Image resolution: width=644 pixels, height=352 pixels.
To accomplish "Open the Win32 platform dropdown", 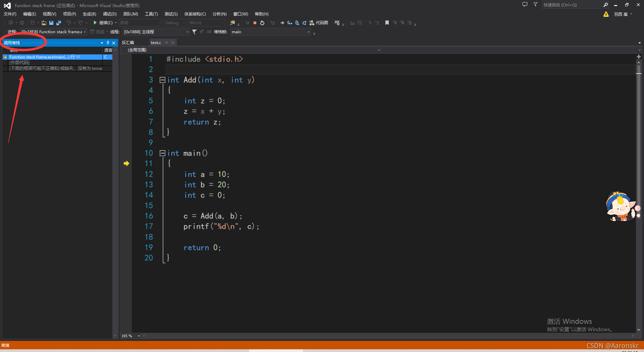I will click(206, 23).
